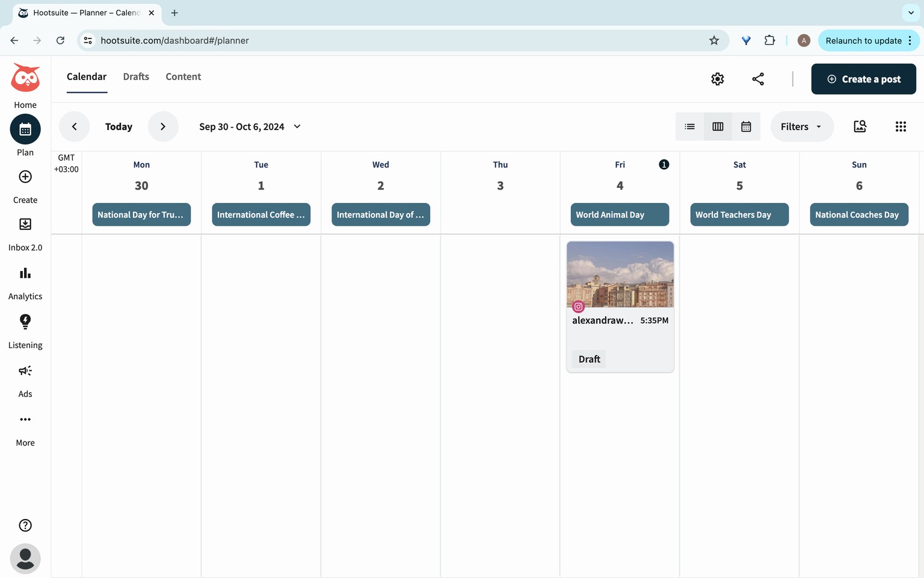The width and height of the screenshot is (924, 578).
Task: Switch to list view
Action: click(689, 126)
